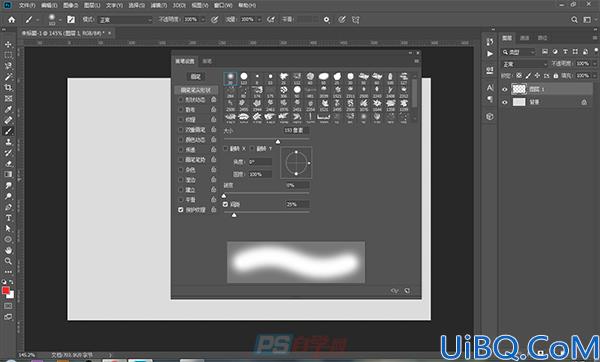Viewport: 600px width, 362px height.
Task: Hide the Background layer eye icon
Action: pos(505,102)
